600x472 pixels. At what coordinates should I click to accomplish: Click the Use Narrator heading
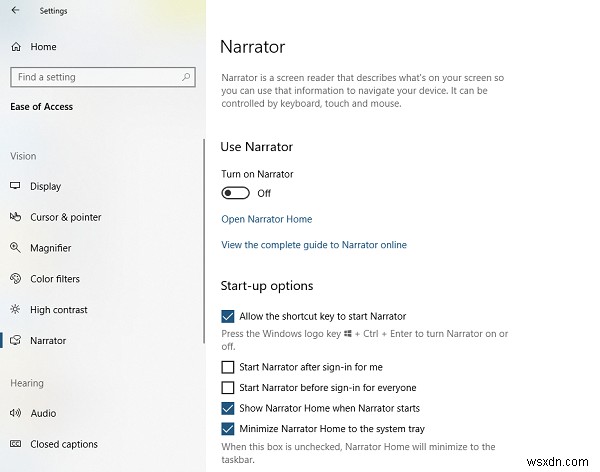257,147
